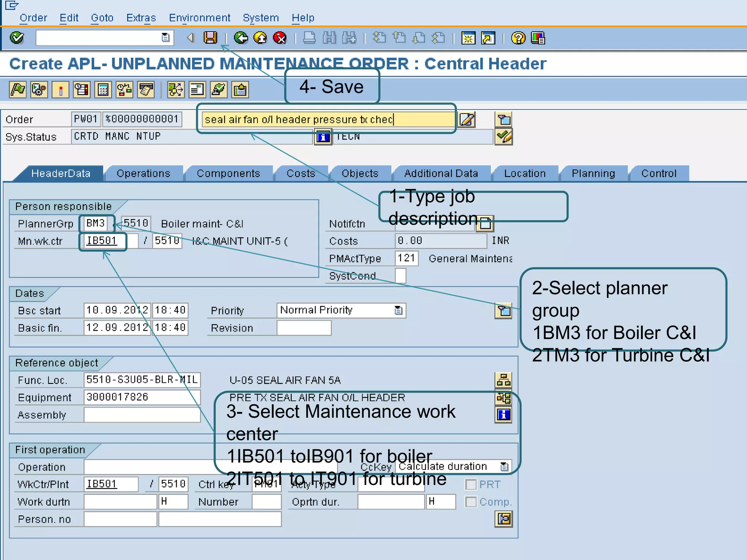Click the Print icon in toolbar

309,38
